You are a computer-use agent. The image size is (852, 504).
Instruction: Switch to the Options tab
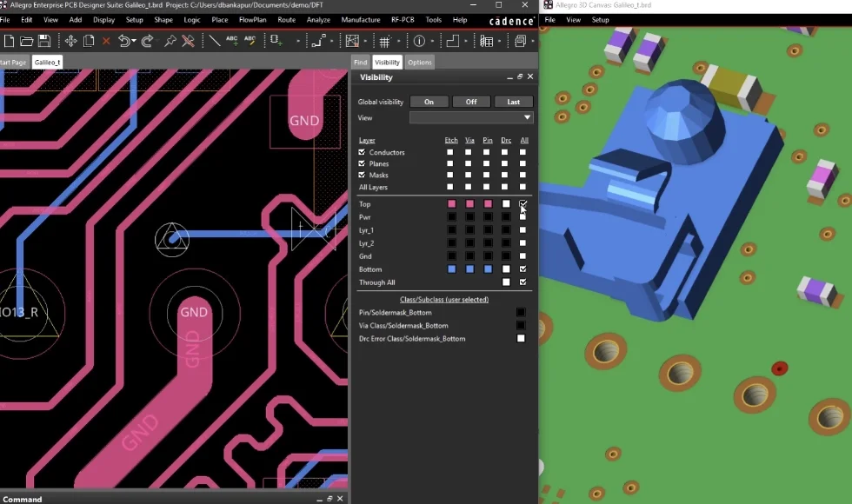(x=419, y=63)
